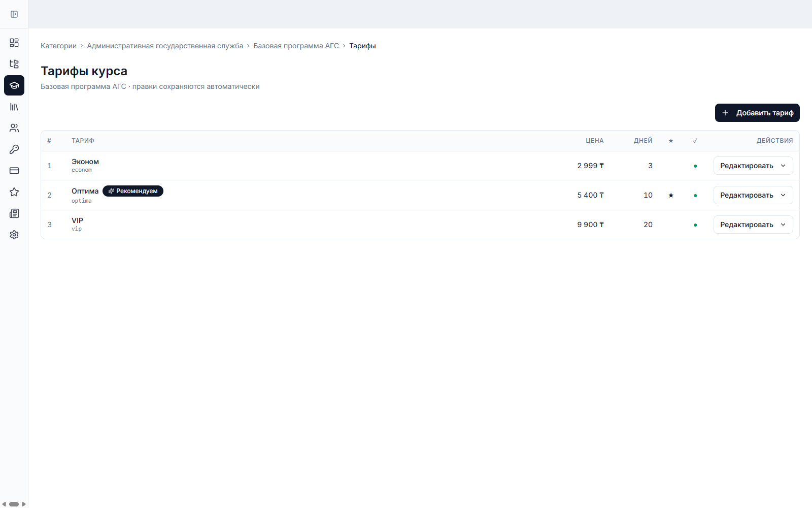Click the right arrow of sidebar scrollbar
The width and height of the screenshot is (812, 508).
[23, 504]
